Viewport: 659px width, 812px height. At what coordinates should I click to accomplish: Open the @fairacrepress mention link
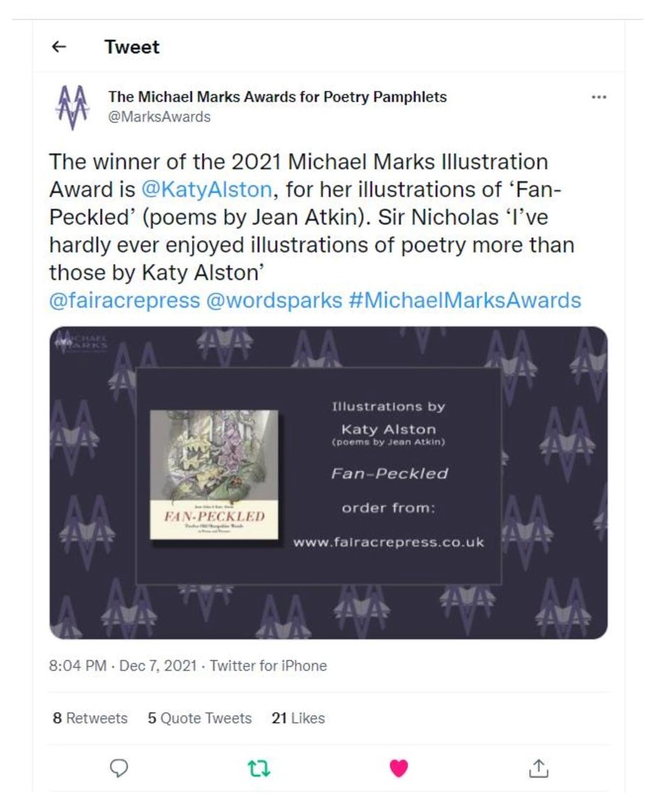pos(124,300)
